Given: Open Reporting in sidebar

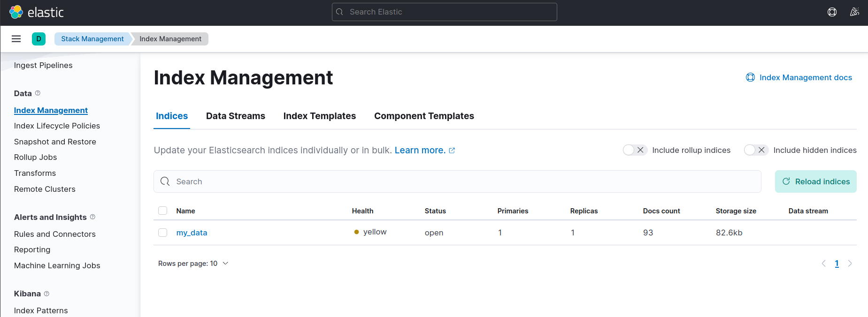Looking at the screenshot, I should coord(32,249).
